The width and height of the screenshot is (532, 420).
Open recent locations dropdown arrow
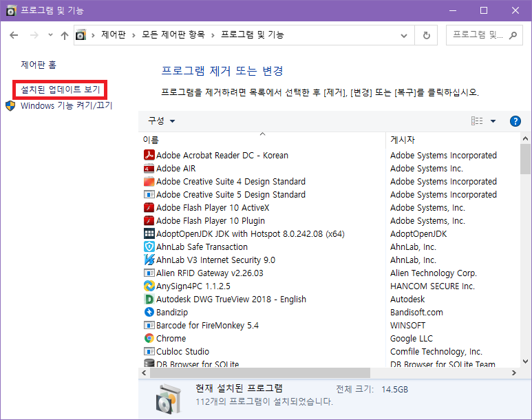(50, 34)
